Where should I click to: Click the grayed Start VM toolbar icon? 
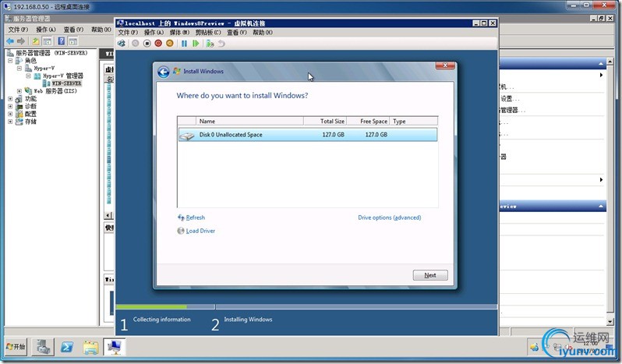coord(136,43)
